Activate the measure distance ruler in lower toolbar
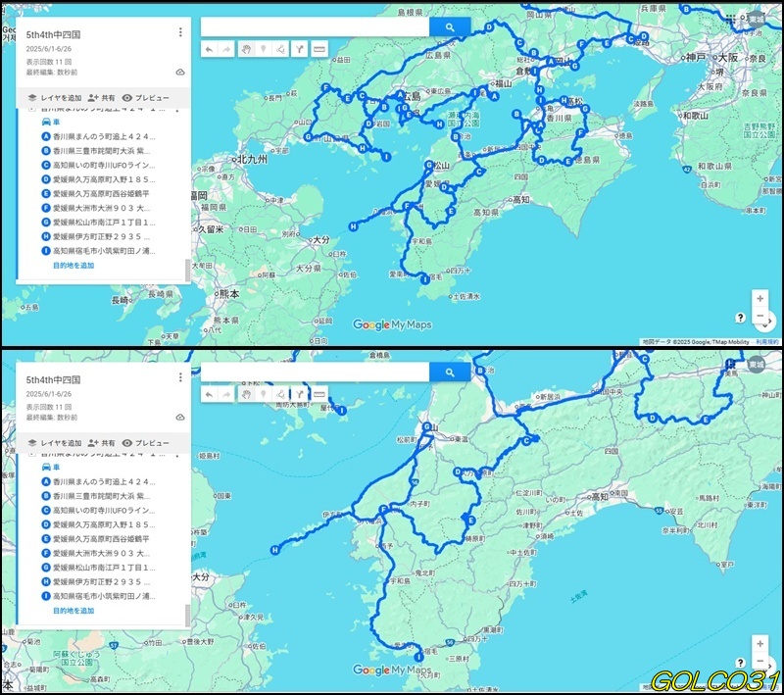The height and width of the screenshot is (695, 784). point(318,394)
